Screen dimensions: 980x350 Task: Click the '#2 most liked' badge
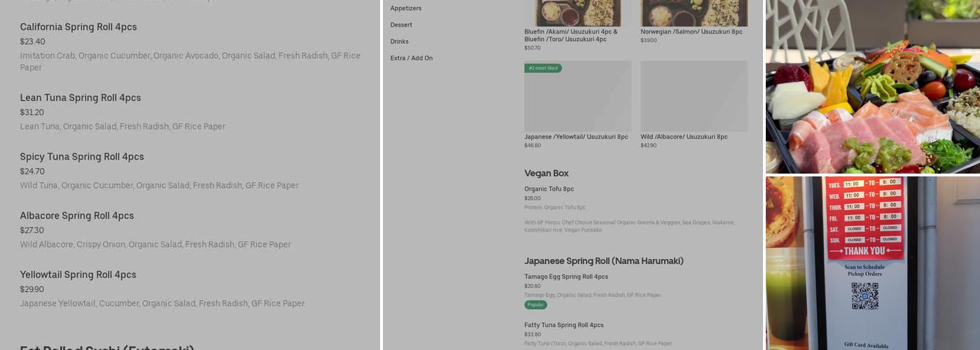pos(543,68)
